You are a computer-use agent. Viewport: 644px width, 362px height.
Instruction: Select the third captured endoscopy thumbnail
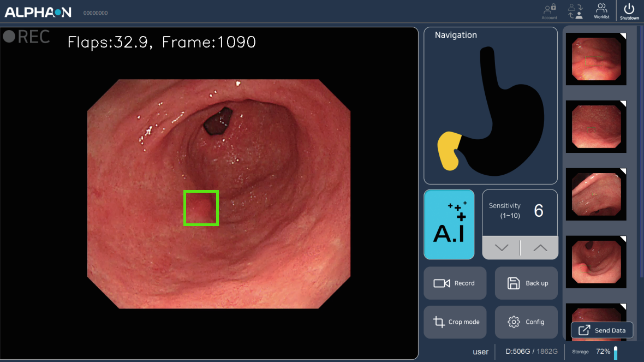point(596,194)
